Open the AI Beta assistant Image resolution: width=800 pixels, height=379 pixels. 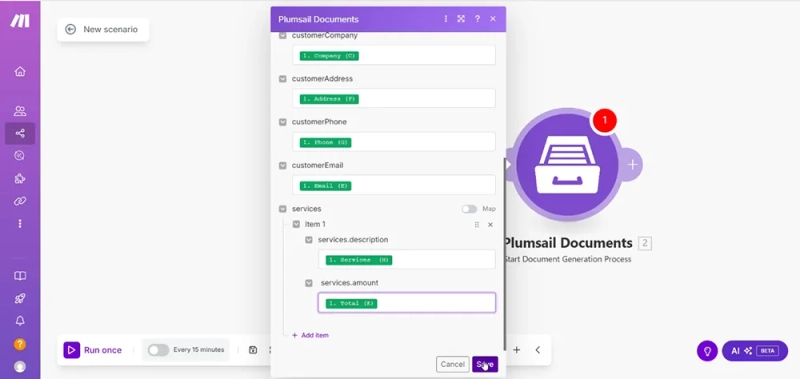point(755,351)
